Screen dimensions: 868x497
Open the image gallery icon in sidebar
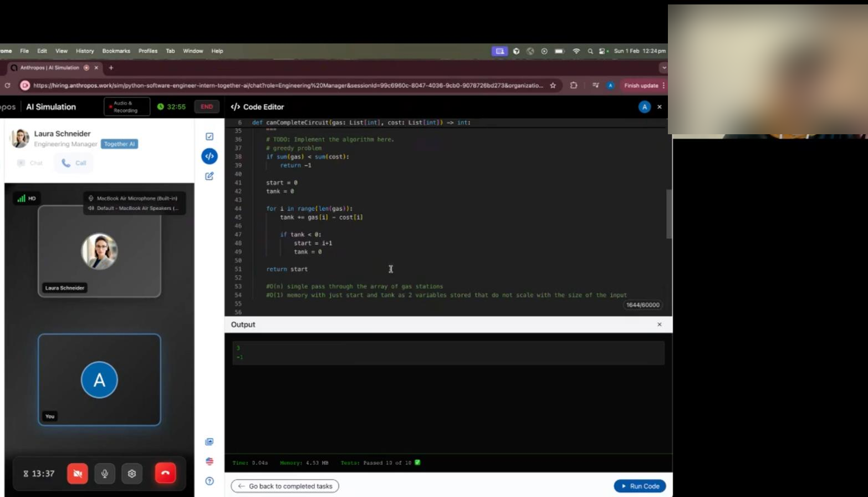pos(210,442)
